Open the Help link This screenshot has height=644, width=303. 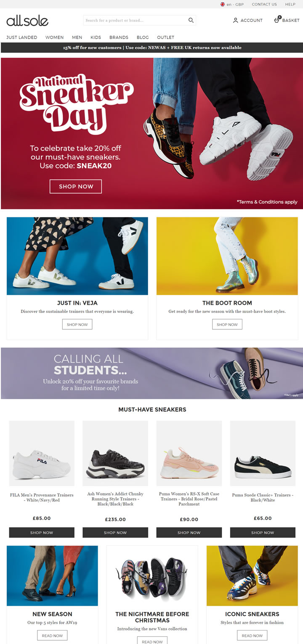[x=290, y=4]
